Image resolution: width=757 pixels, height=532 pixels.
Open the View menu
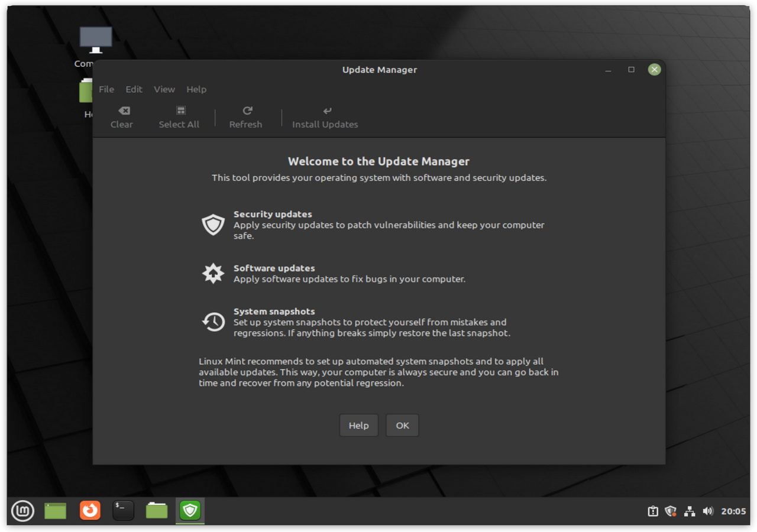click(164, 89)
